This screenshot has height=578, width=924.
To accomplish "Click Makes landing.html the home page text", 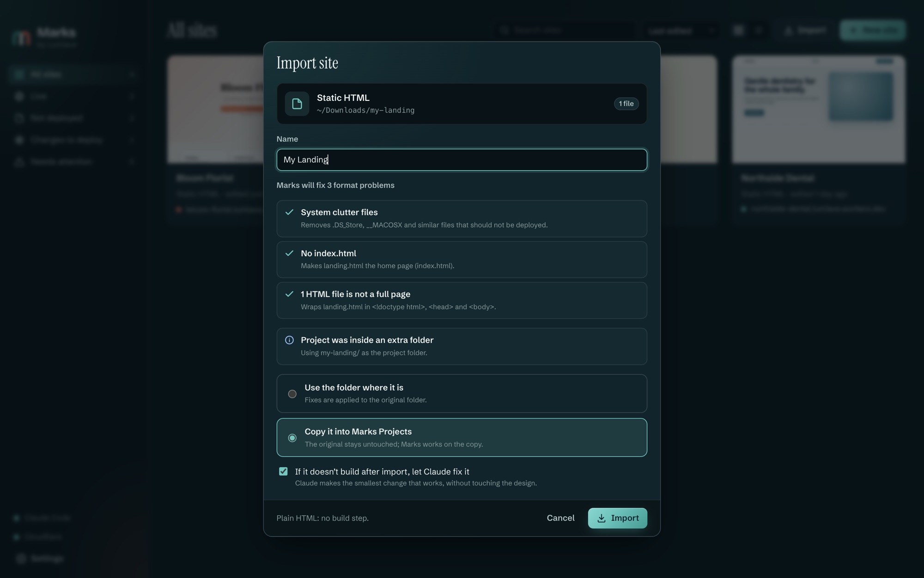I will pyautogui.click(x=377, y=265).
